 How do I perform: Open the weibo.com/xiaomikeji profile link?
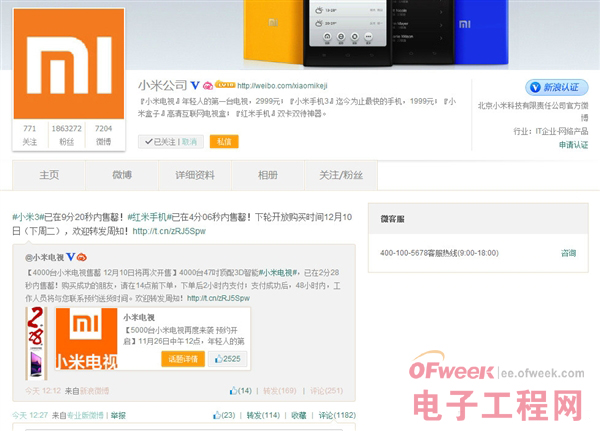click(282, 86)
